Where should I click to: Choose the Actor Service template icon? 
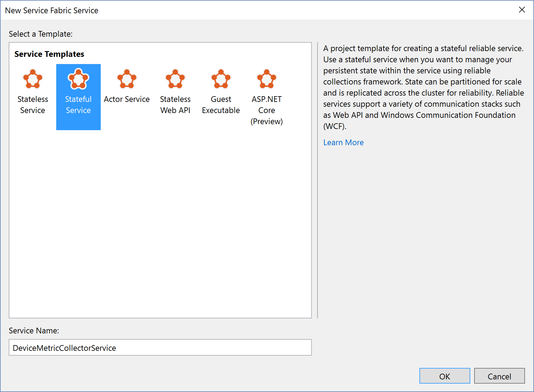(x=127, y=79)
